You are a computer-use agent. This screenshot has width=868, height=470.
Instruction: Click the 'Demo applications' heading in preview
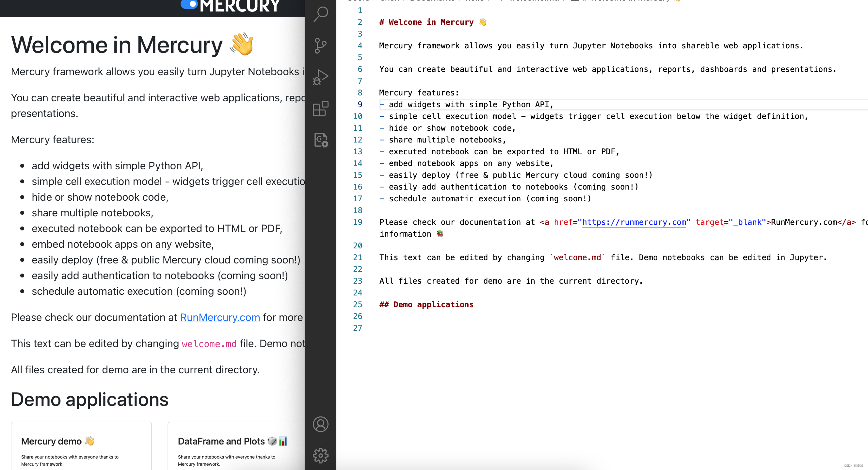coord(89,399)
